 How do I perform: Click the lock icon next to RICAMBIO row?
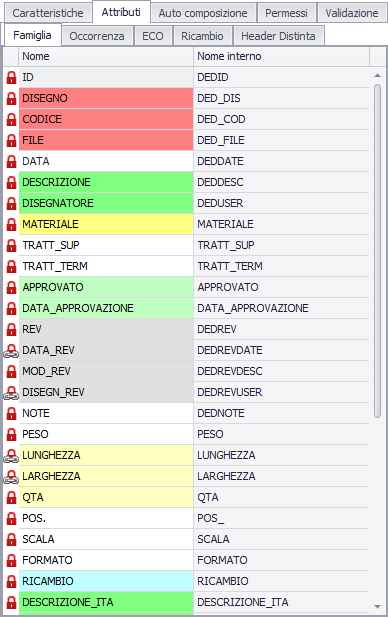click(11, 581)
